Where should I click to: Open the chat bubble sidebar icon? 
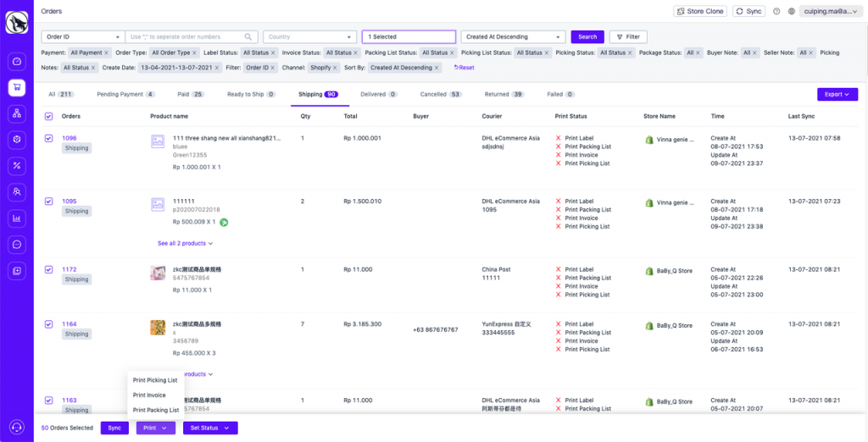tap(17, 245)
